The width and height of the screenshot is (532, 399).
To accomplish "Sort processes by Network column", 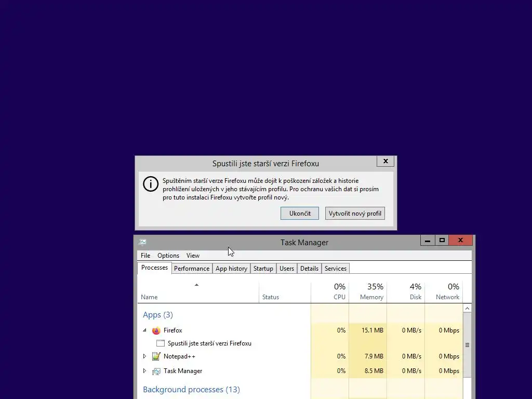I will [x=444, y=292].
